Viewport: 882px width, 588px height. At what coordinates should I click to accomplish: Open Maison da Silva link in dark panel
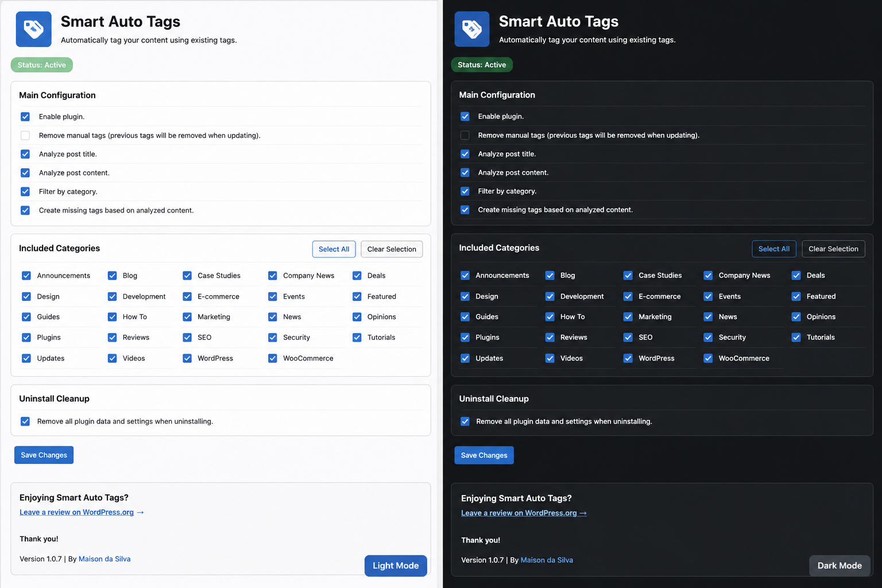click(x=547, y=560)
